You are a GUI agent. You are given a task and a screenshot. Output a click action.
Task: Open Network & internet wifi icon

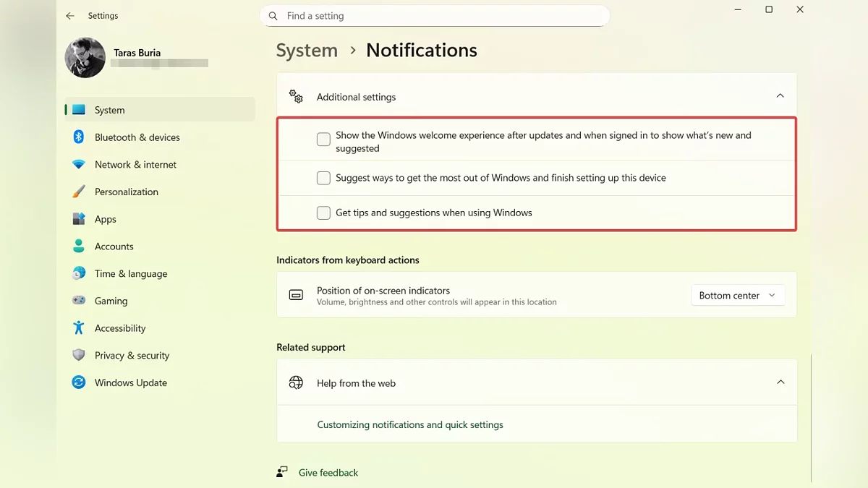[79, 165]
